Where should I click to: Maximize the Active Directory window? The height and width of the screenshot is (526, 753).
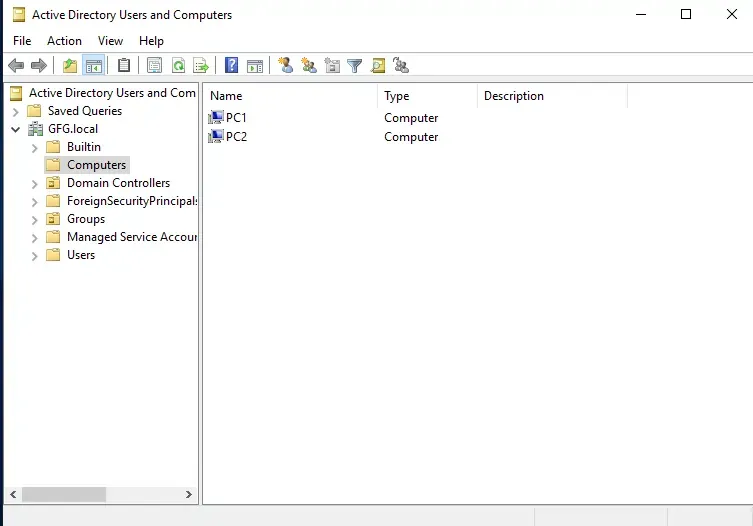pyautogui.click(x=686, y=14)
